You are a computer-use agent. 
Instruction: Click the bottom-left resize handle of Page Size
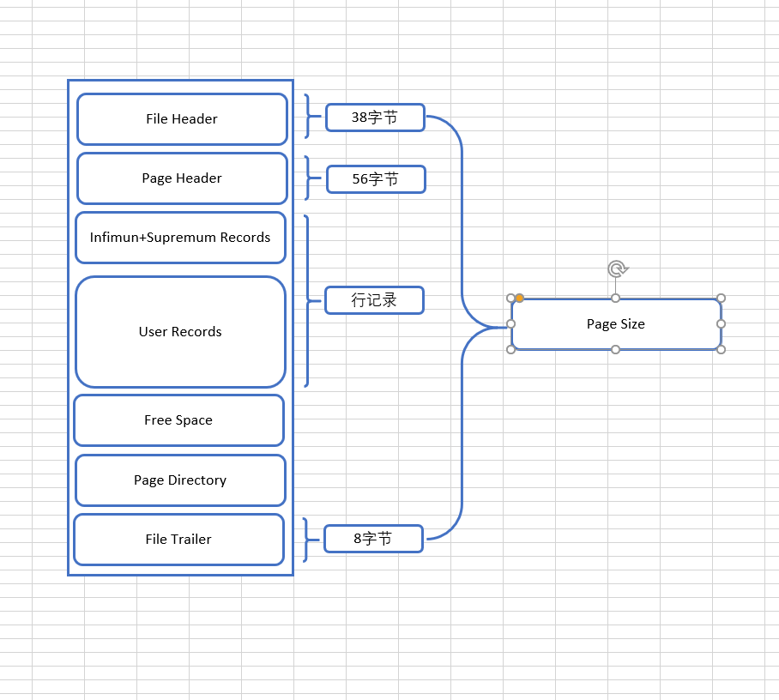coord(510,350)
